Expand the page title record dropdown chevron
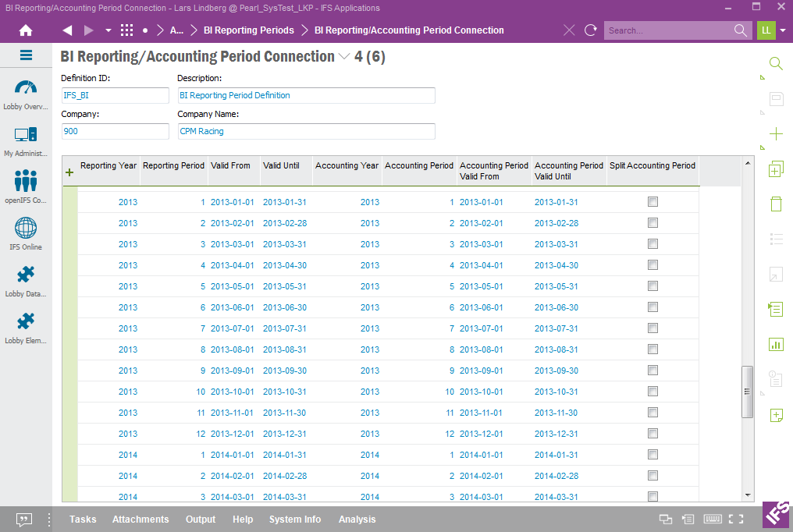This screenshot has width=793, height=532. [344, 57]
